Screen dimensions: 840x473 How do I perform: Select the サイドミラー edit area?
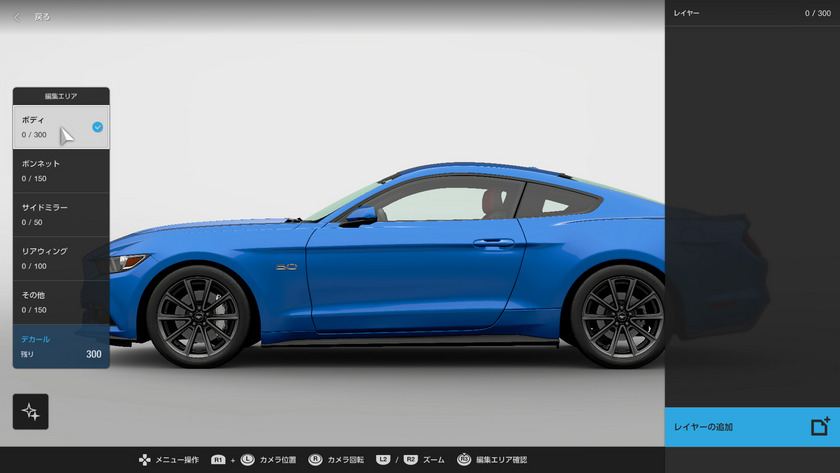point(61,214)
